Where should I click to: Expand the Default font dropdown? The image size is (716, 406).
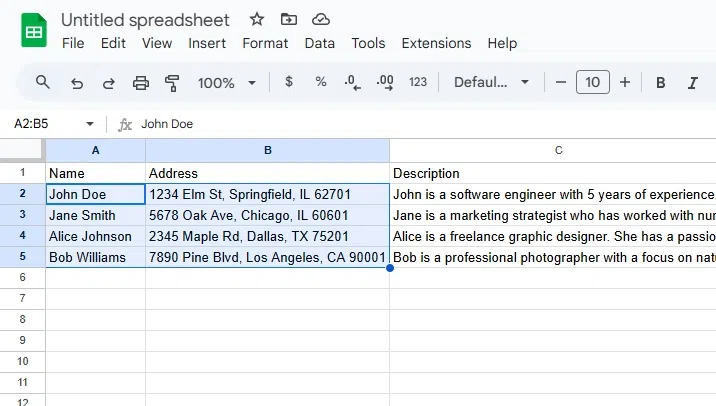[491, 82]
